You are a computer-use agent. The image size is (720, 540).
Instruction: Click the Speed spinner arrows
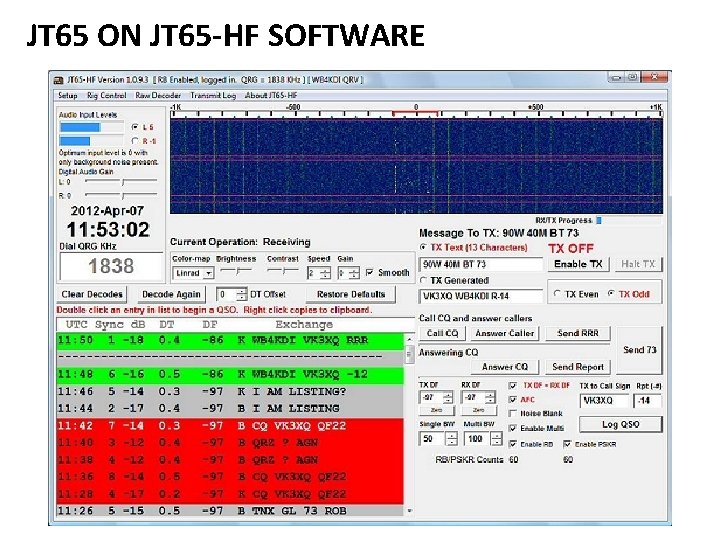tap(326, 273)
